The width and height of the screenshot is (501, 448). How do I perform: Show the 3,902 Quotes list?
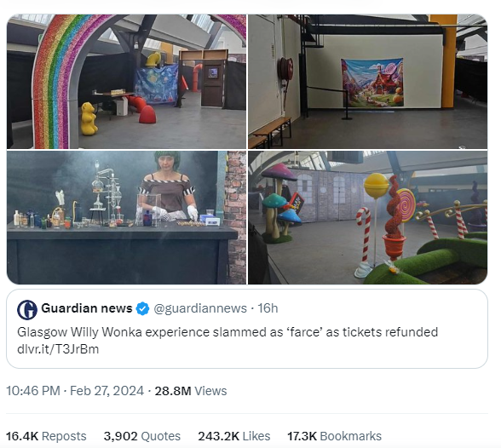(142, 437)
